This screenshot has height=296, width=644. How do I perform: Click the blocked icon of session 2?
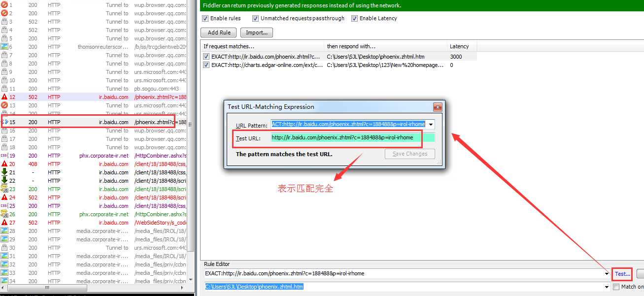click(4, 13)
